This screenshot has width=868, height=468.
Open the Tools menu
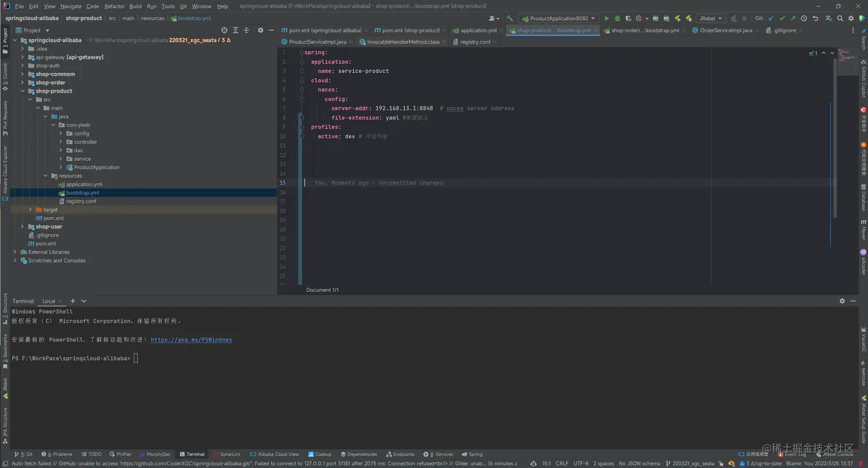pos(168,6)
